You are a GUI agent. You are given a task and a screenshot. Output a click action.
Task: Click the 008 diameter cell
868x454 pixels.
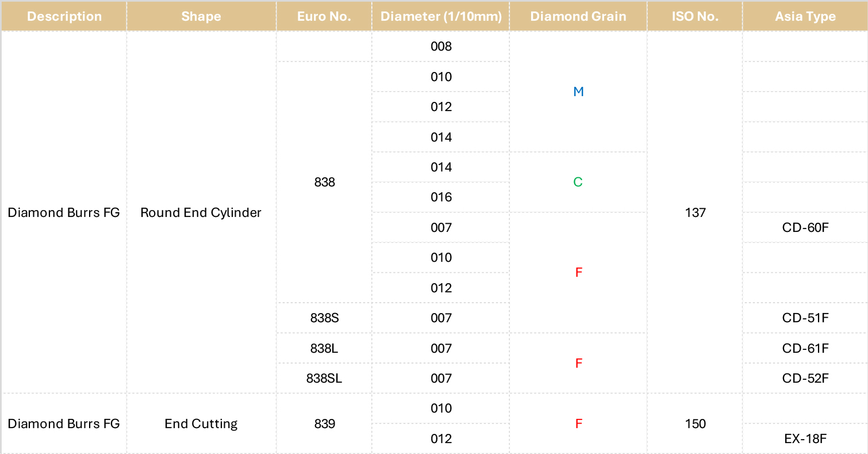441,47
